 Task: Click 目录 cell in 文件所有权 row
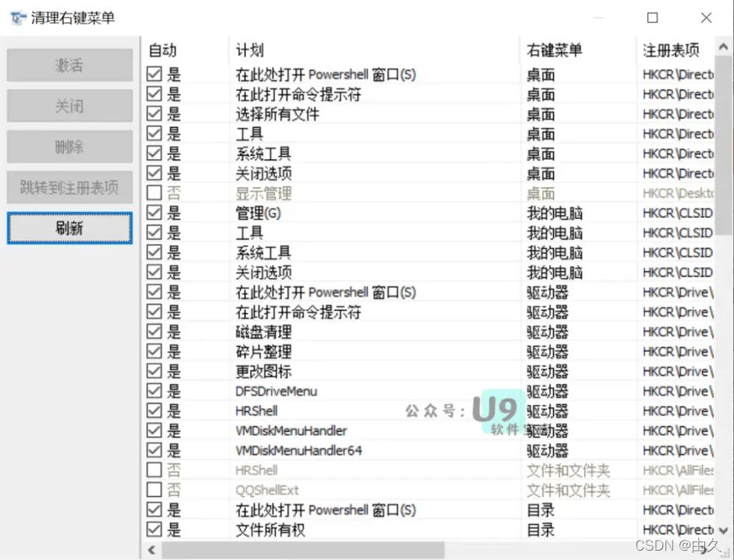(541, 530)
